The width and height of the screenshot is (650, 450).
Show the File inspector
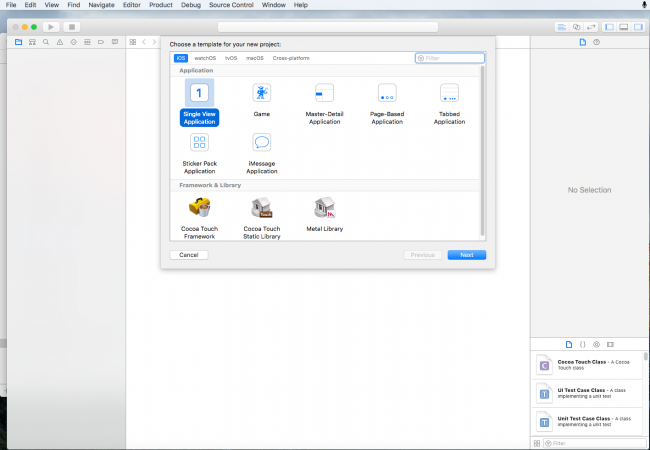[583, 42]
